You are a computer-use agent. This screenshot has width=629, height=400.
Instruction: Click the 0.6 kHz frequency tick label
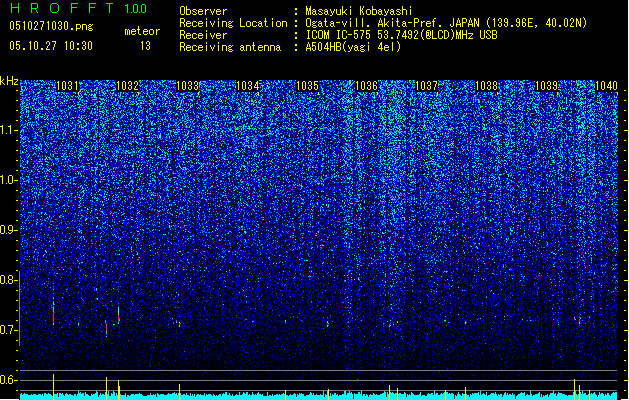(9, 380)
